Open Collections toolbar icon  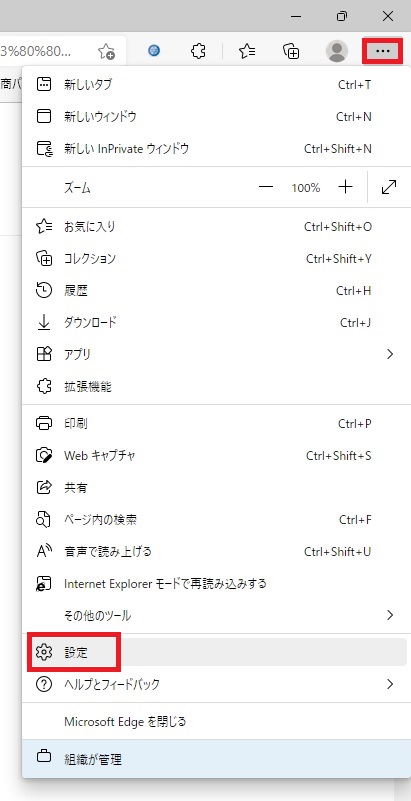pyautogui.click(x=291, y=51)
